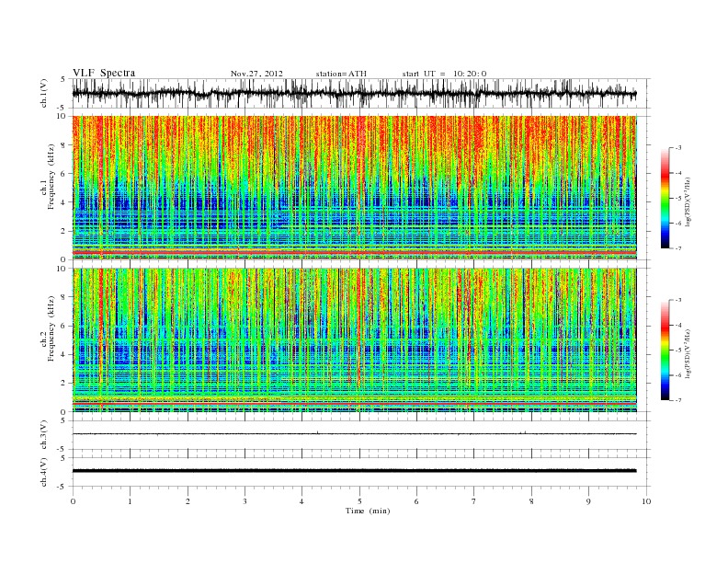Click the "-7" tick on ch.1 colorbar
Viewport: 728px width, 563px height.
[678, 248]
